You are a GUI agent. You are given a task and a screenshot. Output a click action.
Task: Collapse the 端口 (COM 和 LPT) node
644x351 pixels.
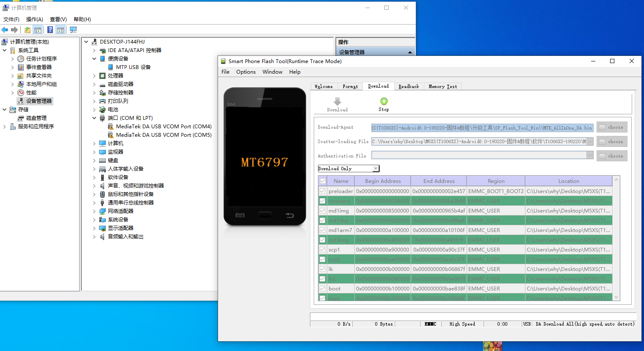coord(94,118)
